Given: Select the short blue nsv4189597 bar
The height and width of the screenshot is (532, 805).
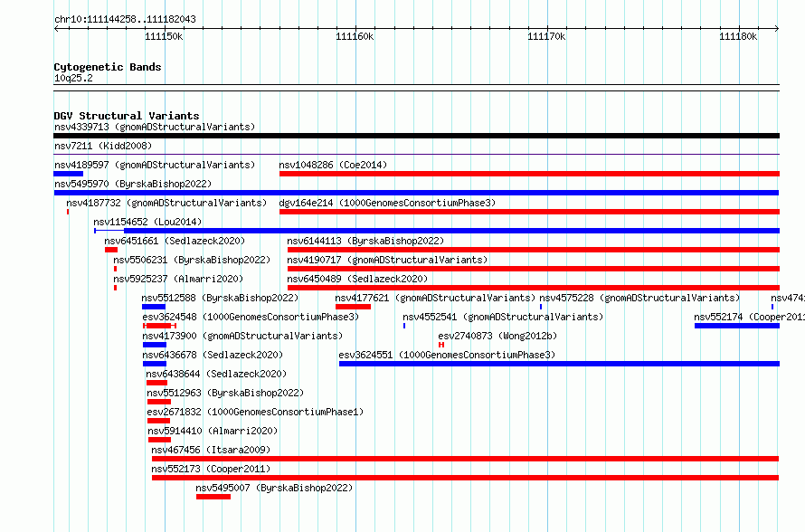Looking at the screenshot, I should pyautogui.click(x=68, y=174).
